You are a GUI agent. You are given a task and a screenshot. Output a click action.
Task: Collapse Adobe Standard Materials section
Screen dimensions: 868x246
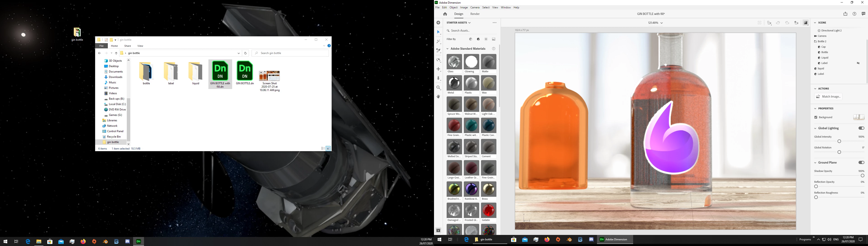tap(448, 49)
